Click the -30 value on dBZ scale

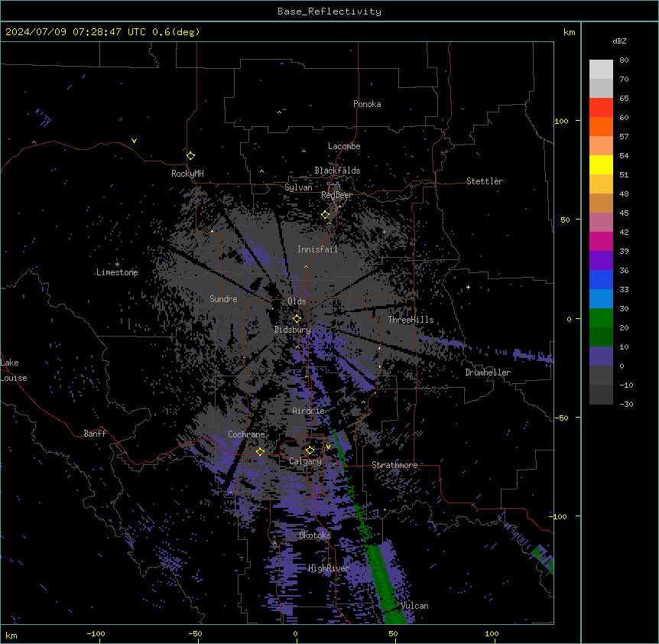pos(626,404)
